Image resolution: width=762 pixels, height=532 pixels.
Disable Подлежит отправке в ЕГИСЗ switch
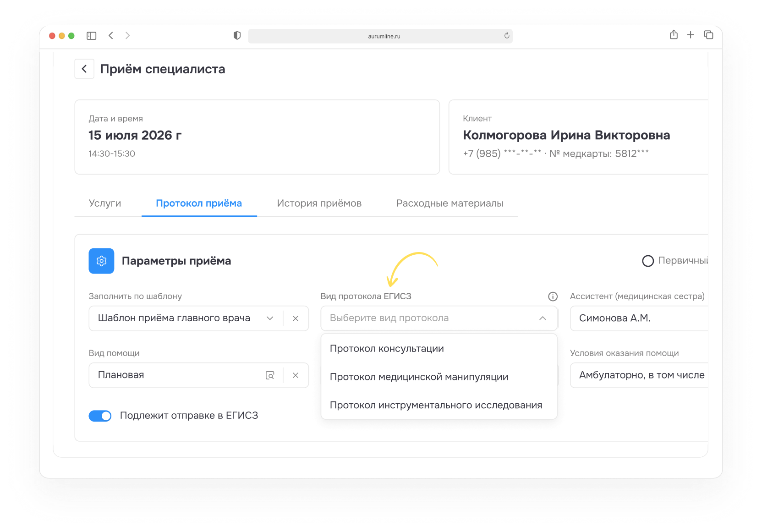[x=100, y=416]
